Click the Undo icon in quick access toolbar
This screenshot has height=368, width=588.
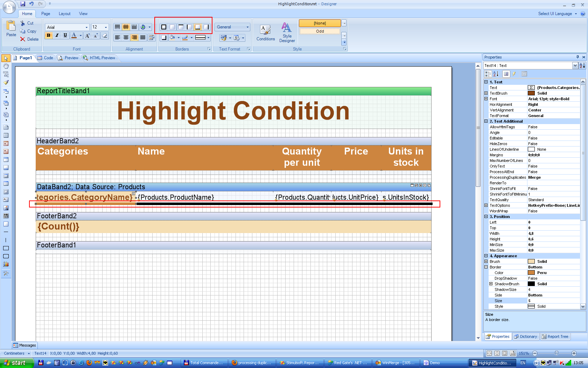[31, 4]
